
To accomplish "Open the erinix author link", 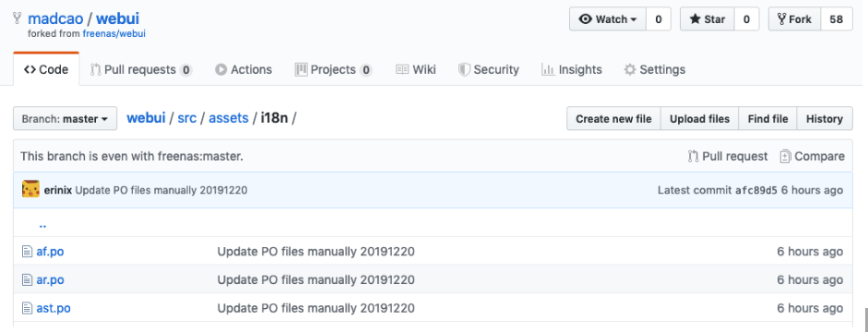I will coord(58,190).
